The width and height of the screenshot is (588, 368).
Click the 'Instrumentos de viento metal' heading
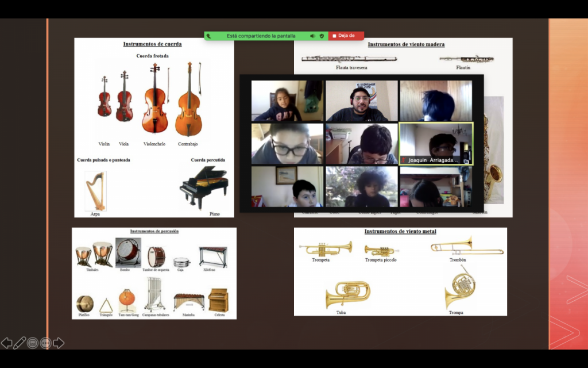pos(400,231)
